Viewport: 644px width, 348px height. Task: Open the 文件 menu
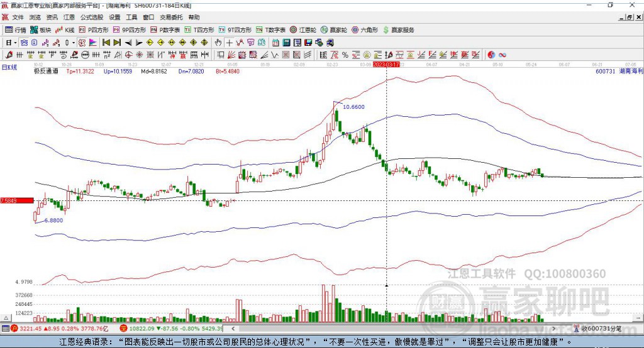click(x=18, y=17)
